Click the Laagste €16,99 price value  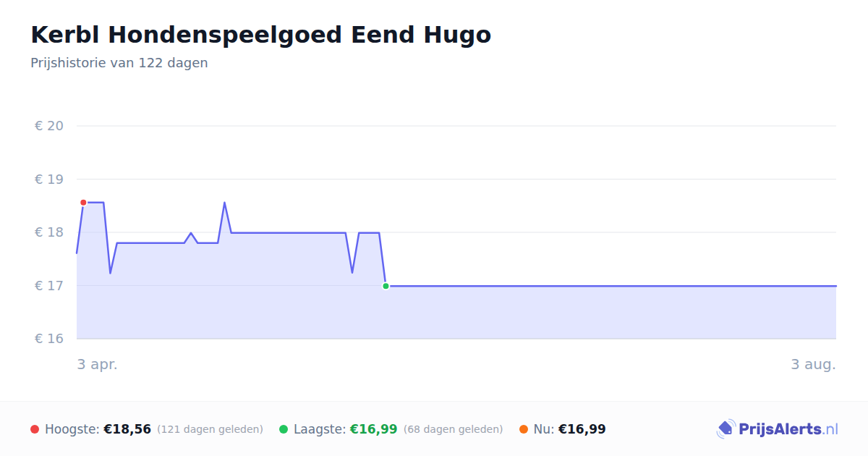[374, 429]
